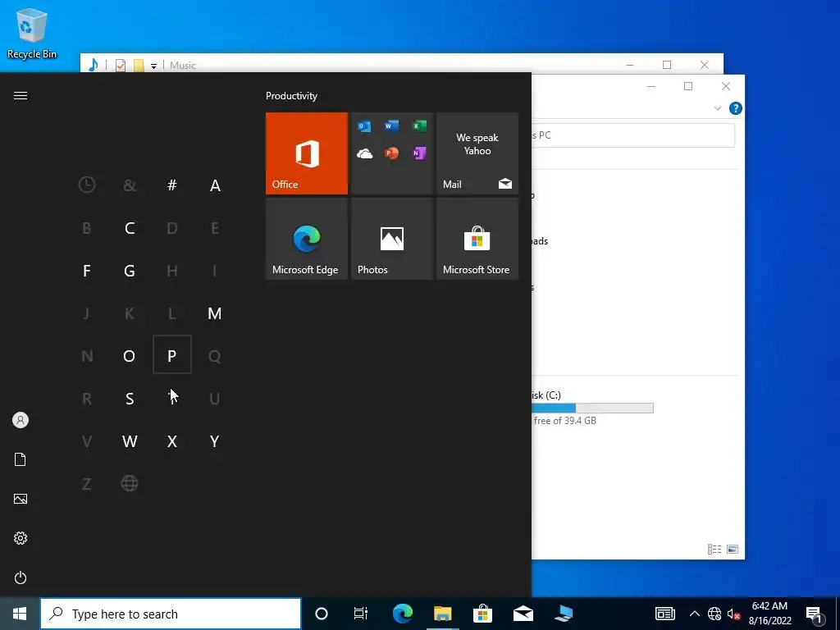Click the search field in This PC window

[632, 135]
